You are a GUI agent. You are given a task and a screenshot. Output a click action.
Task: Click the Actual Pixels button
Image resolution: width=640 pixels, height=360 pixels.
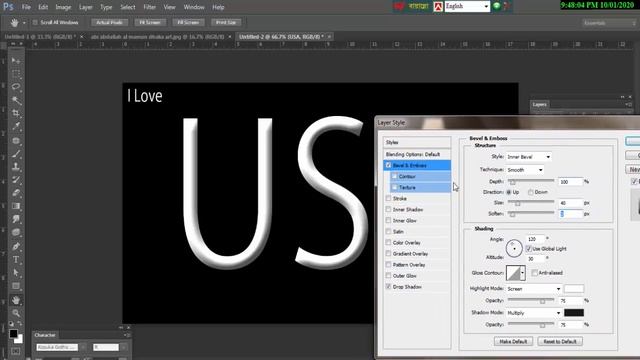109,22
